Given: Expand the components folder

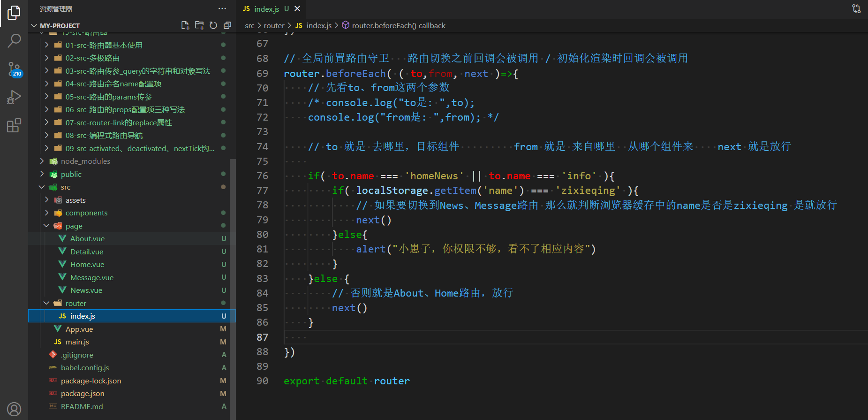Looking at the screenshot, I should 46,213.
